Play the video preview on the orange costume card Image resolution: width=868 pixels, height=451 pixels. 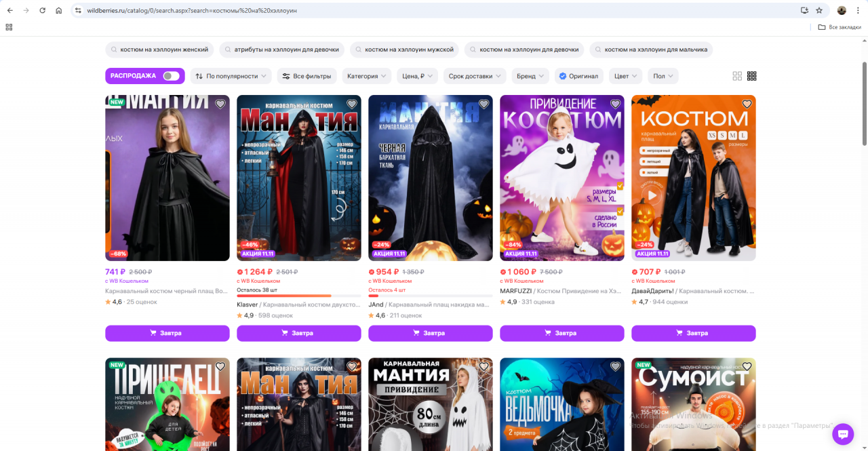click(x=652, y=195)
